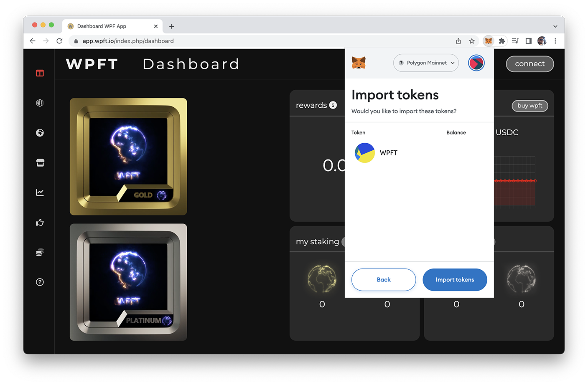Click the Token column header

point(358,132)
